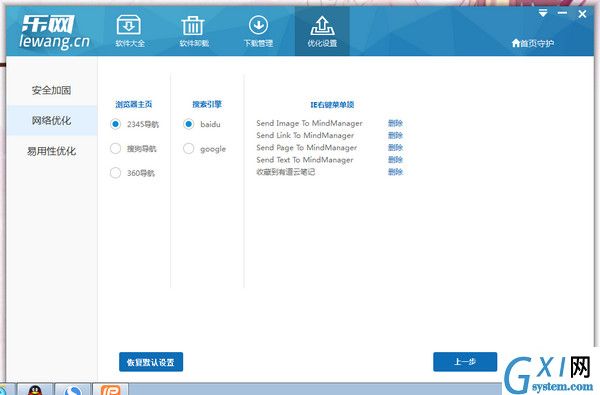Switch to 网络优化 sidebar tab
The image size is (600, 395).
[x=51, y=121]
